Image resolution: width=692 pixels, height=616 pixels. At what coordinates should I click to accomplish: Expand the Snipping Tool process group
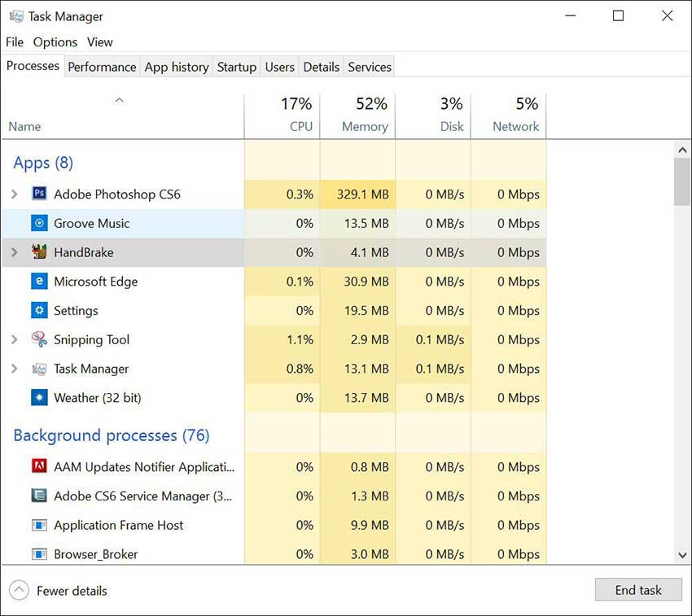15,339
